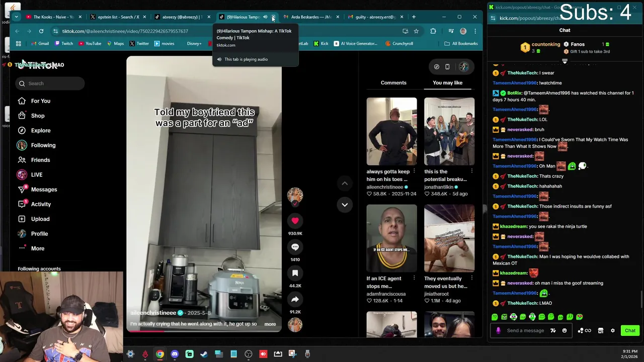Open Explore in the TikTok sidebar
Viewport: 644px width, 362px height.
coord(34,131)
